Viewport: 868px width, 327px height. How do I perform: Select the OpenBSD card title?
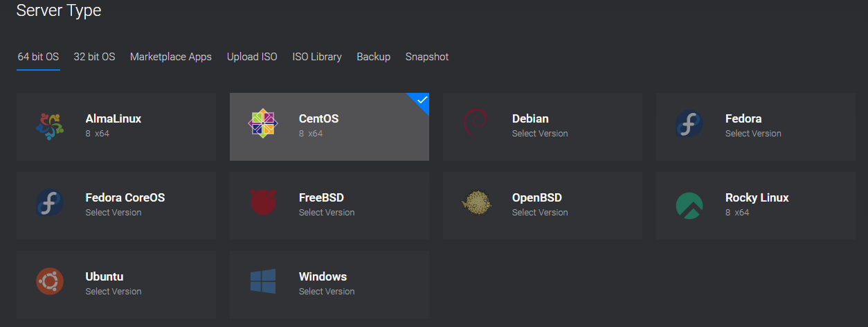point(537,197)
